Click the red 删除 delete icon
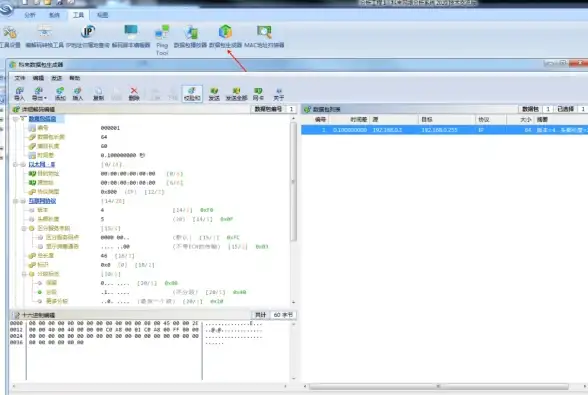The image size is (588, 395). point(134,94)
